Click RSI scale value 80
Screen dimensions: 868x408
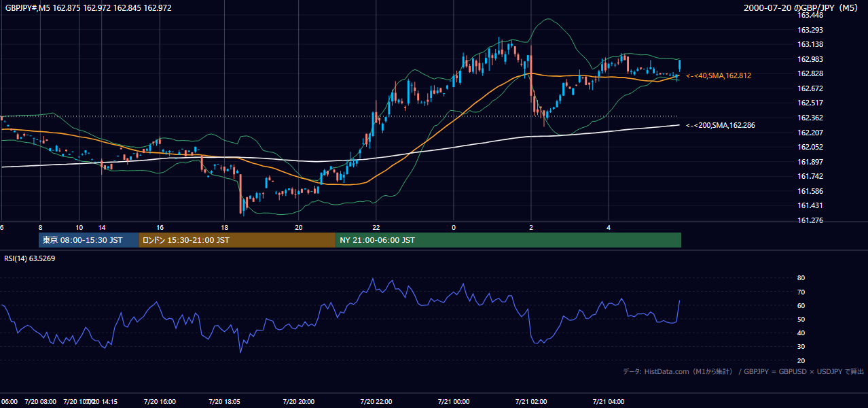click(801, 278)
